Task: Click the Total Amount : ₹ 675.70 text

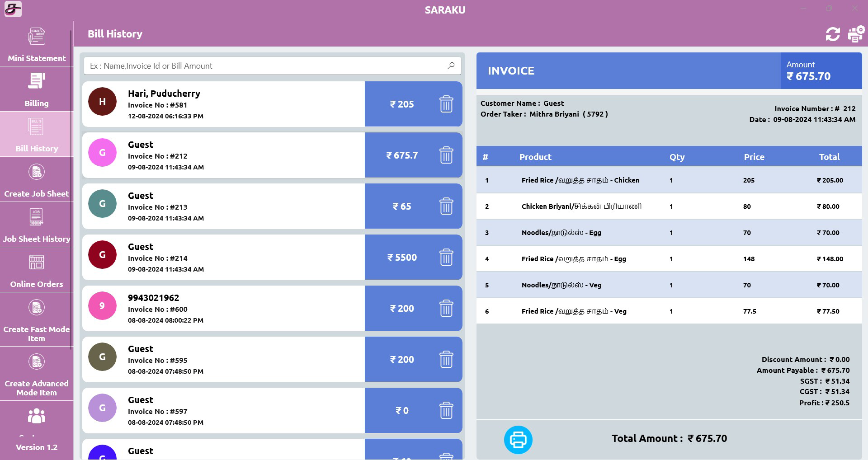Action: 669,438
